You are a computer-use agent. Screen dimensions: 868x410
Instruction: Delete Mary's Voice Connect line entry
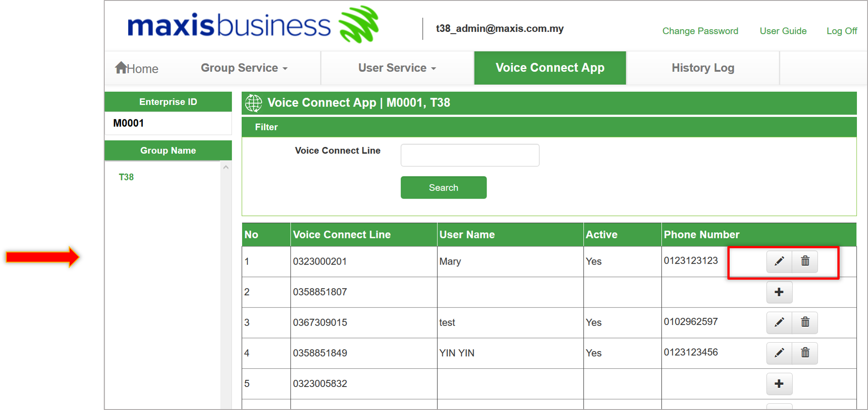pos(805,261)
